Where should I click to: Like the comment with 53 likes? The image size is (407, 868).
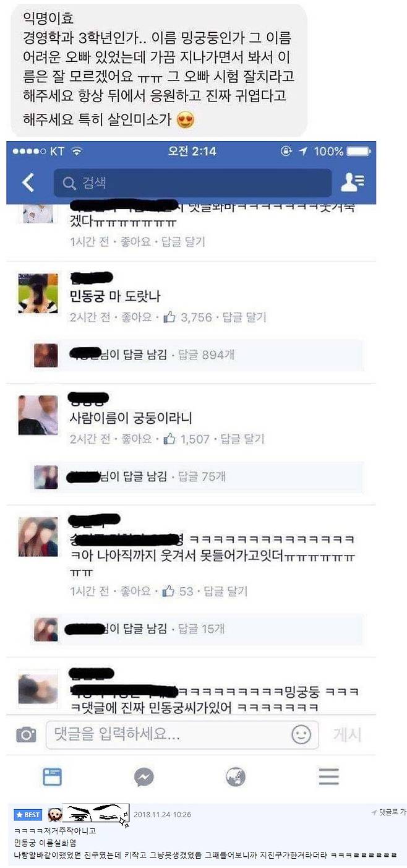[137, 591]
